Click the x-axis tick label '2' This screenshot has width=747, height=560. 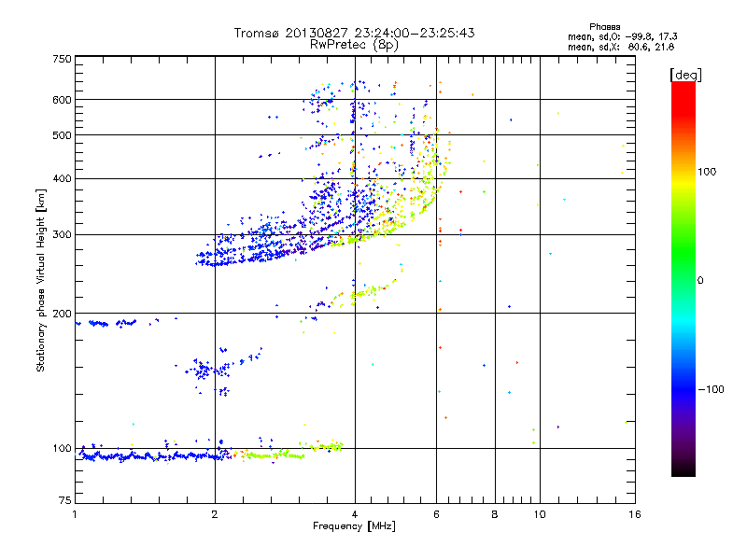click(215, 514)
